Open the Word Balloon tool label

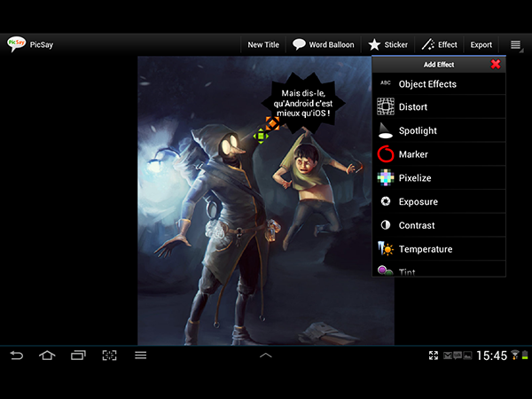[331, 45]
